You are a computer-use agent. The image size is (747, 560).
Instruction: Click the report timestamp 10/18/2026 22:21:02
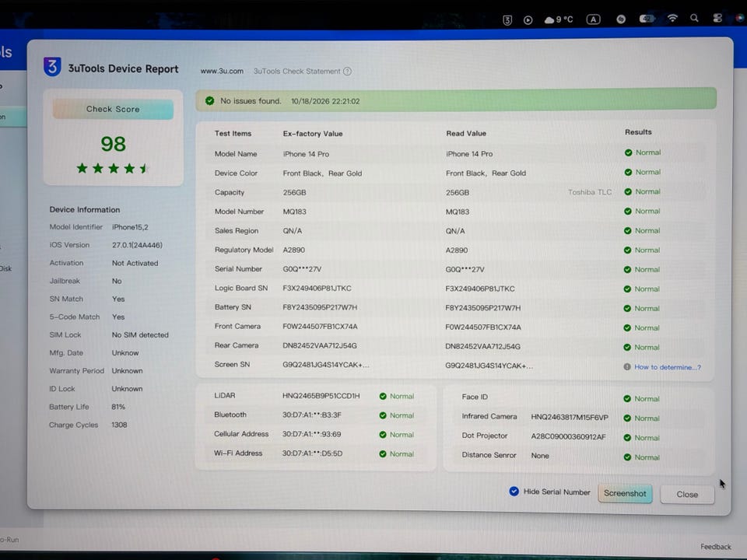click(x=325, y=101)
